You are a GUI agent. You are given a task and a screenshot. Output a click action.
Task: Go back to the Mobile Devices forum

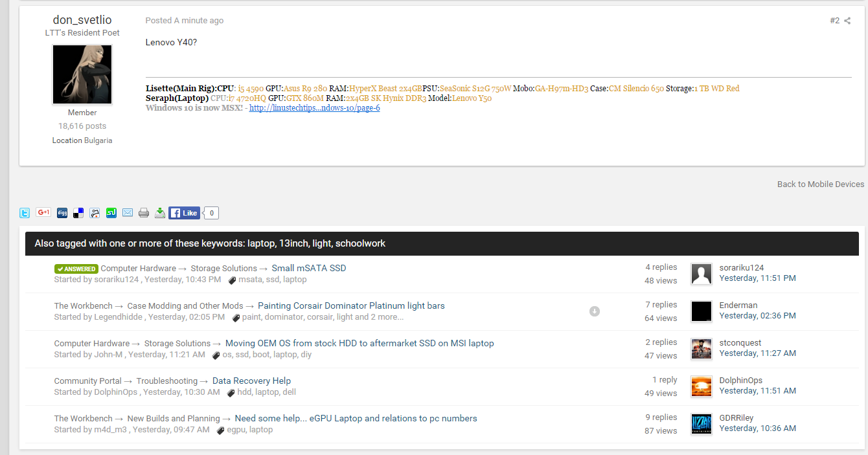820,184
